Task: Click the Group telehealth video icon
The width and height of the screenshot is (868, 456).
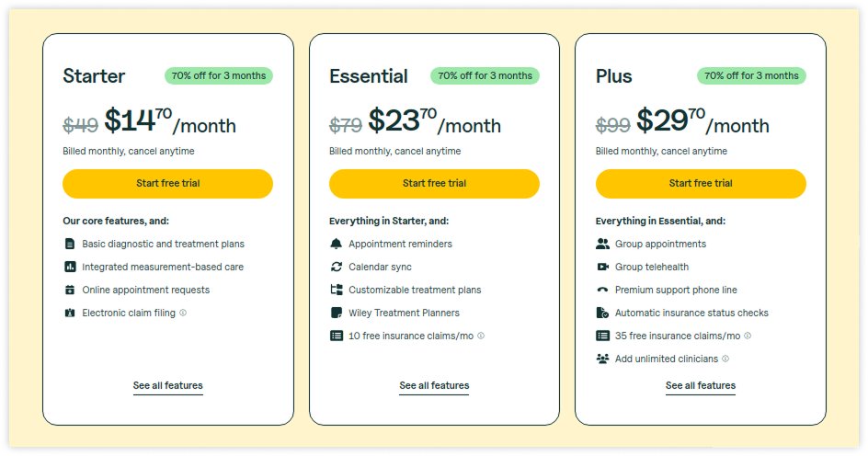Action: (x=602, y=267)
